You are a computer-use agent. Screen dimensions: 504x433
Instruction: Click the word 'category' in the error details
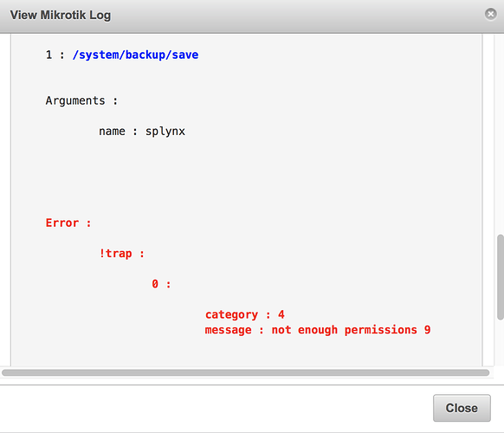[x=231, y=314]
